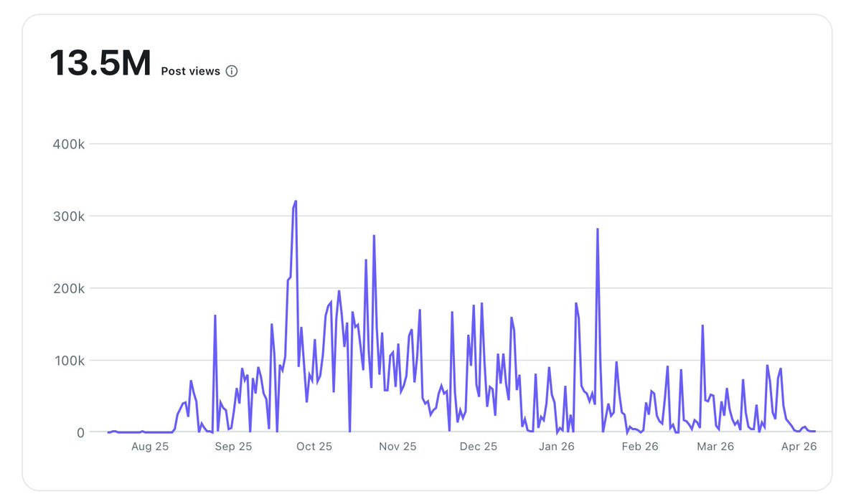Click the Dec 25 axis label
Screen dimensions: 861x504
[x=478, y=446]
